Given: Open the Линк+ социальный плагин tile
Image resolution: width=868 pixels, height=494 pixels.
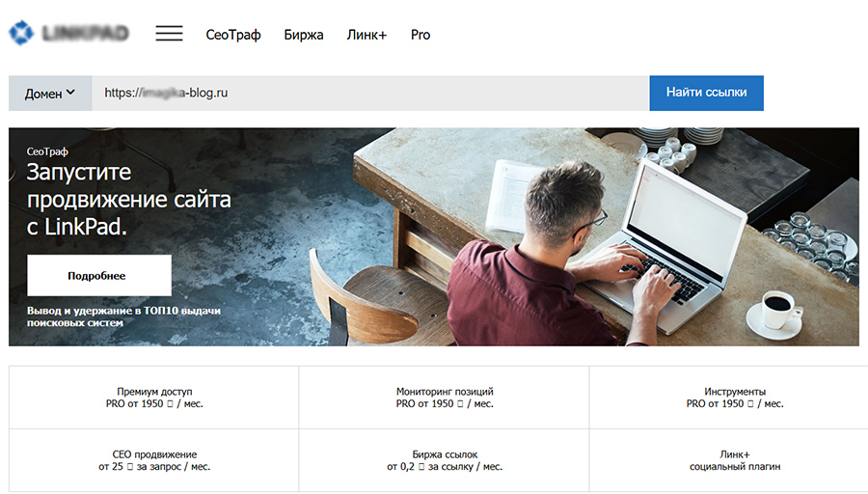Looking at the screenshot, I should (735, 460).
